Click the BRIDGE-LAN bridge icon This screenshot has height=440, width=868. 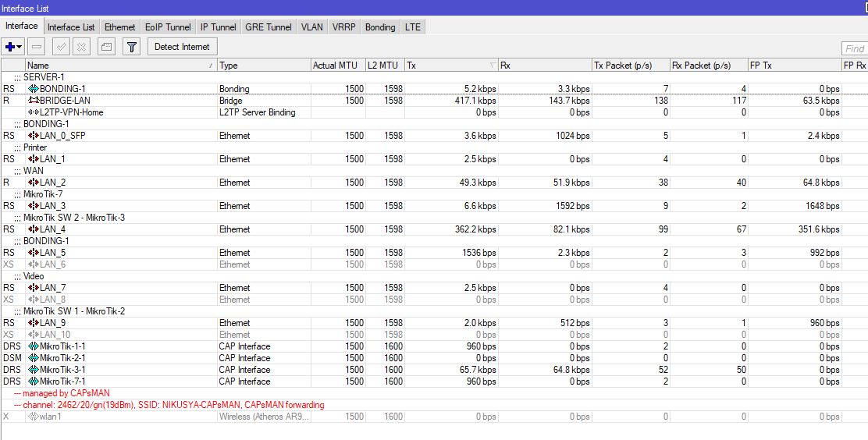coord(34,101)
